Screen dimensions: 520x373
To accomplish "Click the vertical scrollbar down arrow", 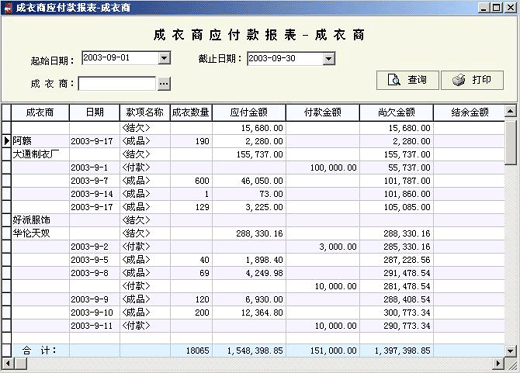I will 510,350.
